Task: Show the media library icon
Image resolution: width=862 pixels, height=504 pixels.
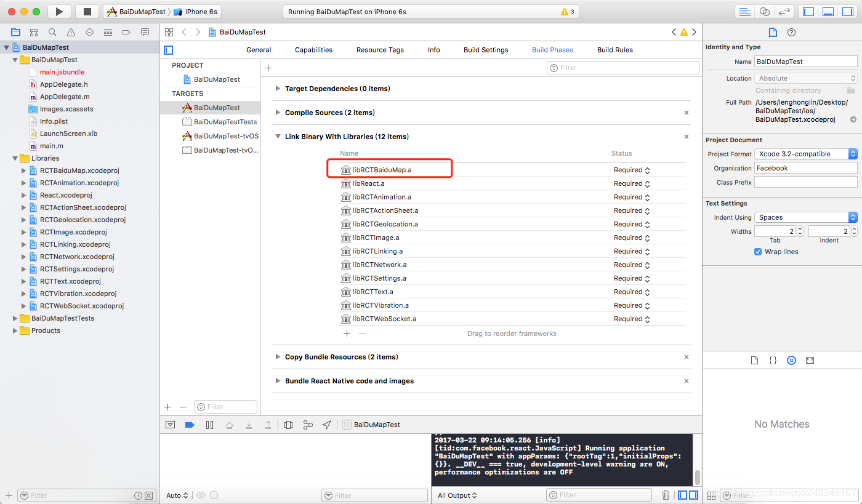Action: 810,361
